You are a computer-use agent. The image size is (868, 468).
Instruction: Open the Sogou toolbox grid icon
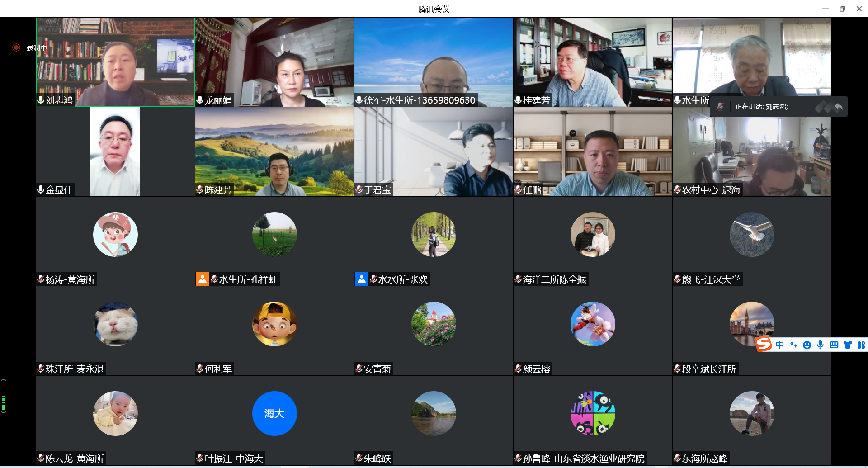coord(861,345)
